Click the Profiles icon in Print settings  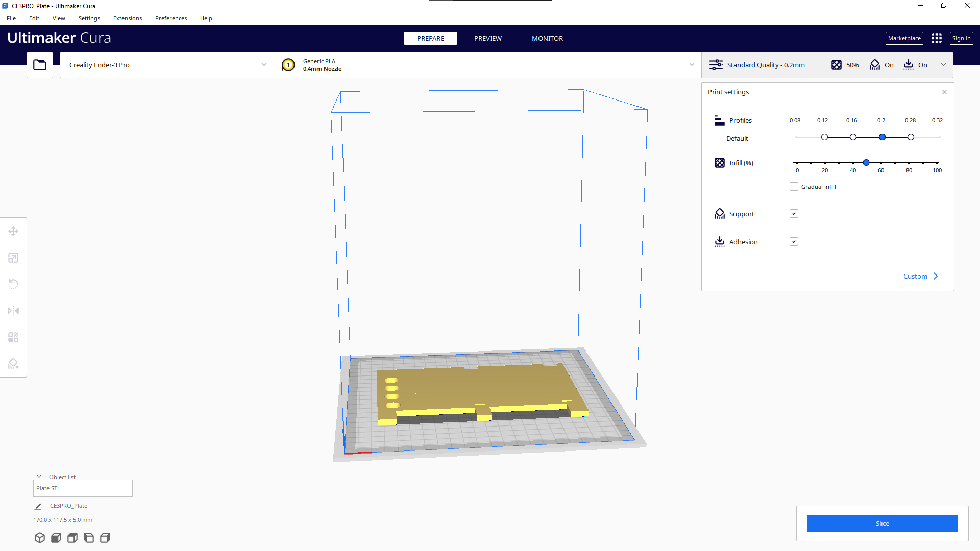719,120
